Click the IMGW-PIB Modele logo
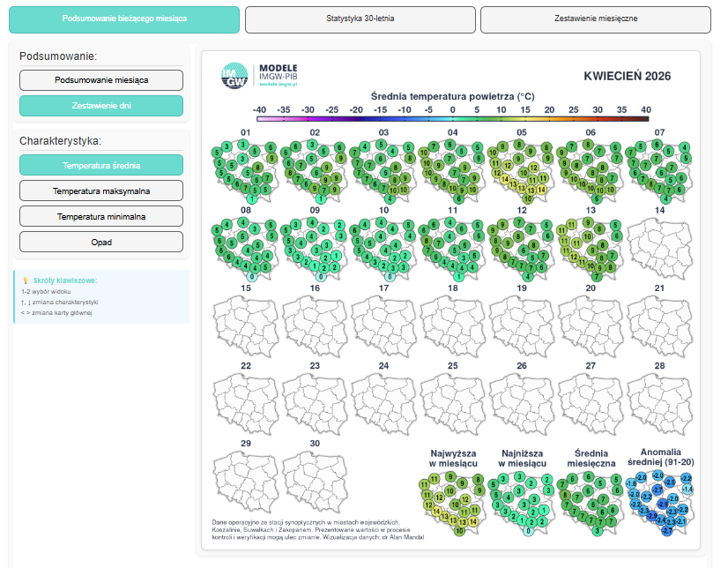This screenshot has height=568, width=728. tap(259, 76)
